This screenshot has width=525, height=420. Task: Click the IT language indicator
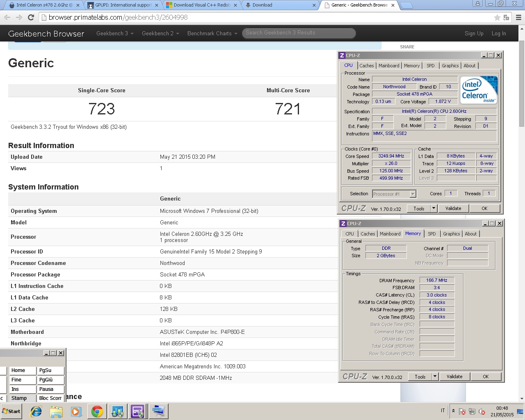click(443, 411)
